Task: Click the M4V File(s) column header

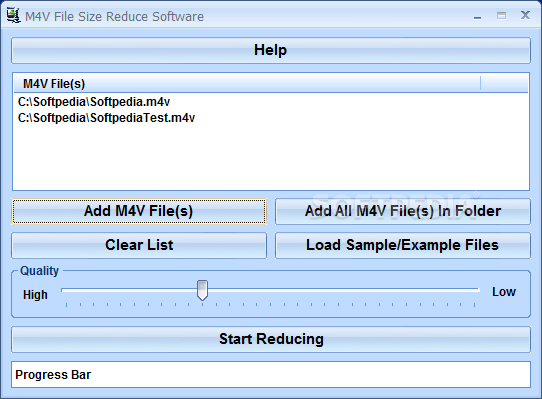Action: [x=247, y=84]
